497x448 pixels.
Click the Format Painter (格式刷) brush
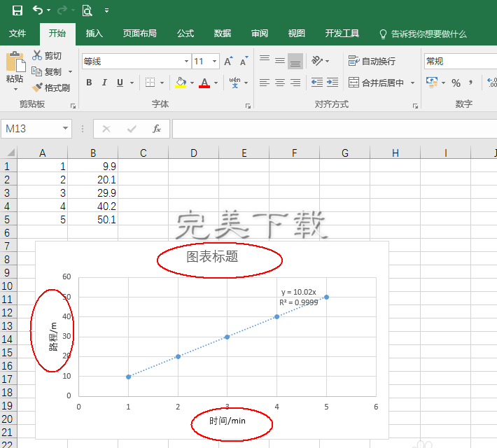tap(38, 87)
